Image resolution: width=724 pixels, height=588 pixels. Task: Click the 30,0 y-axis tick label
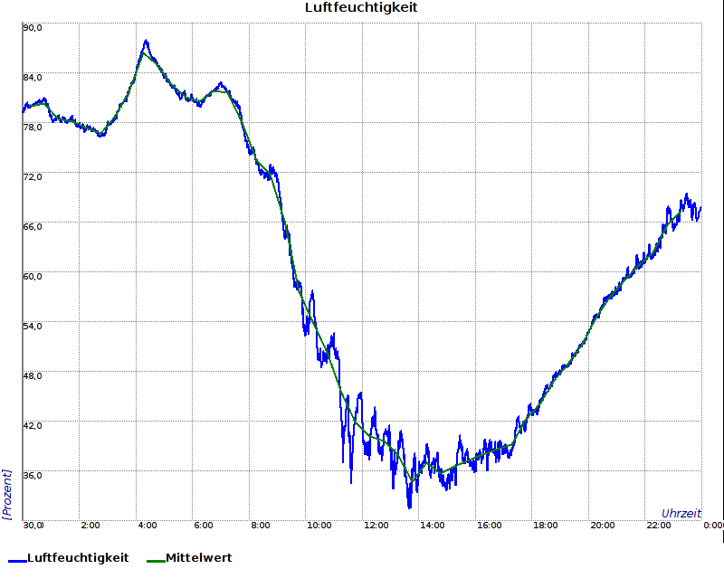click(x=33, y=526)
